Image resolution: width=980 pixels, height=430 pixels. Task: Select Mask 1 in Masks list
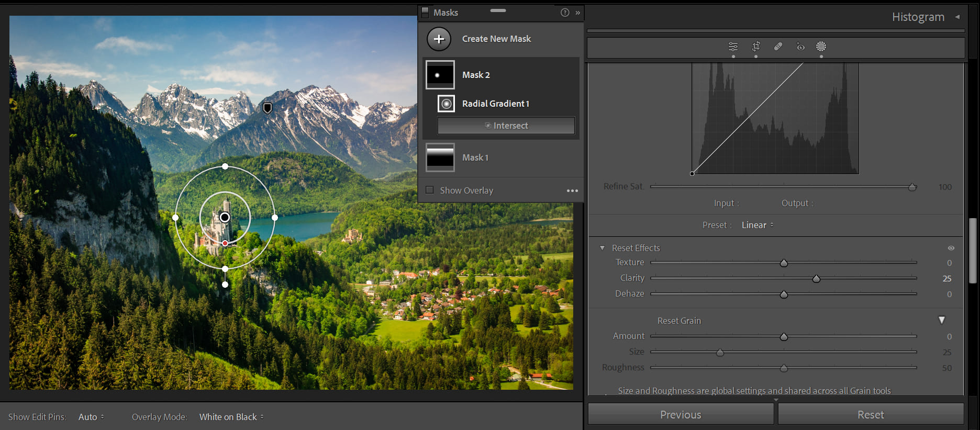point(475,157)
